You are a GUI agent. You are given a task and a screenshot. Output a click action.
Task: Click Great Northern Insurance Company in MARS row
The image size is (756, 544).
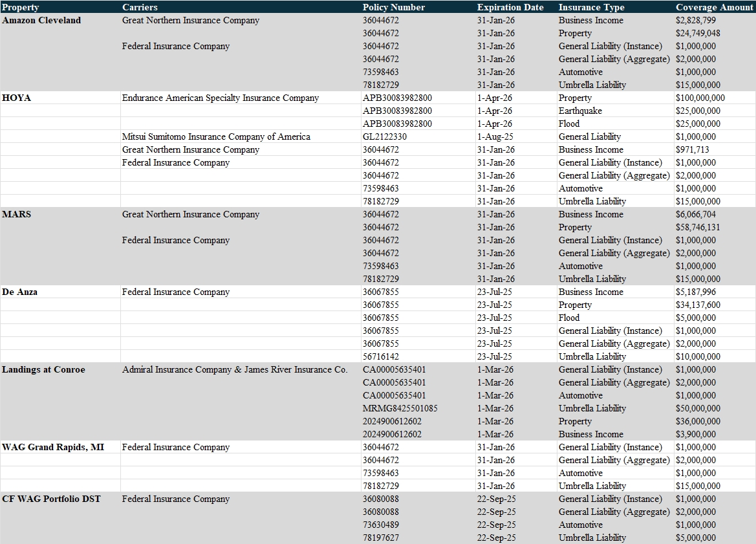[190, 214]
